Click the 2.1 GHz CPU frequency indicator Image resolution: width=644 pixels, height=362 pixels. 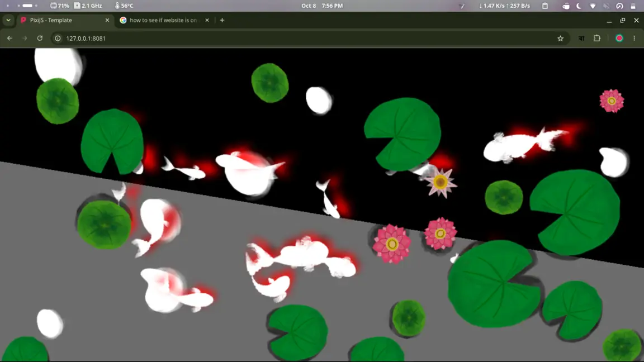click(88, 6)
